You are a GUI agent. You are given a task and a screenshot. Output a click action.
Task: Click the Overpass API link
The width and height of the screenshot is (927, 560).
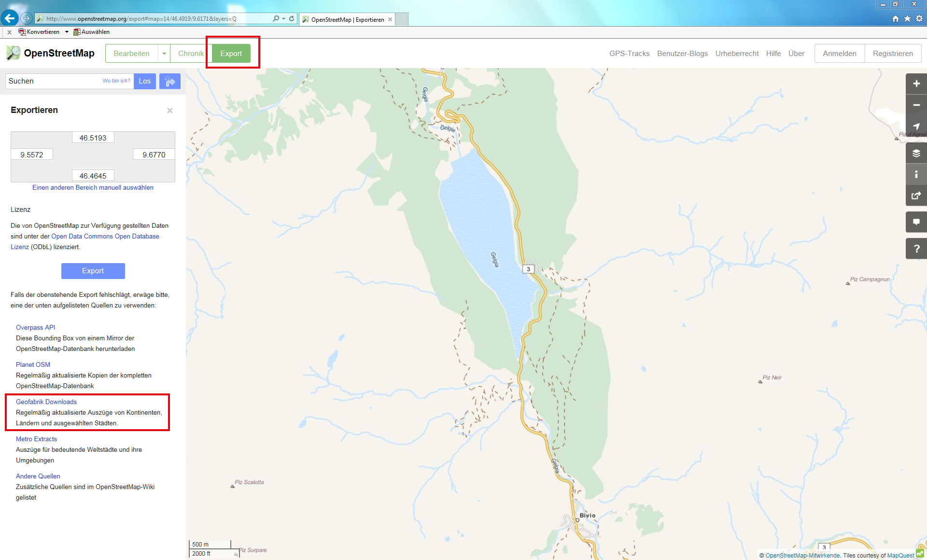[35, 327]
